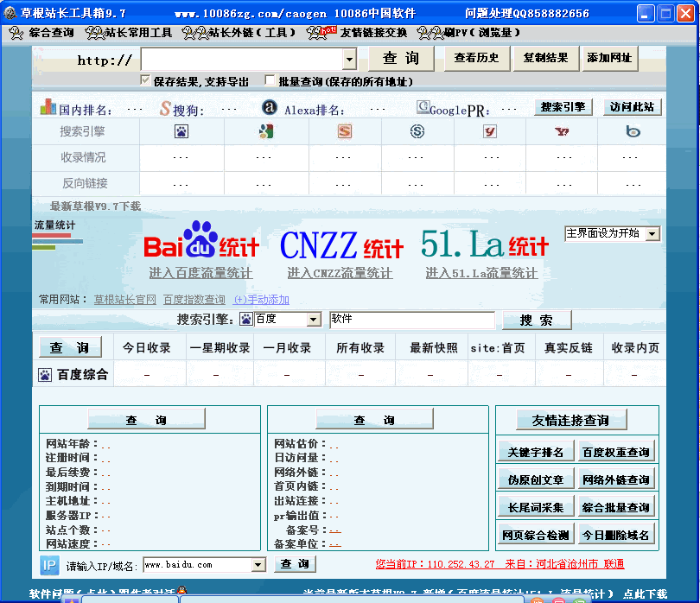700x603 pixels.
Task: Open the 站长常用工具 menu
Action: 129,33
